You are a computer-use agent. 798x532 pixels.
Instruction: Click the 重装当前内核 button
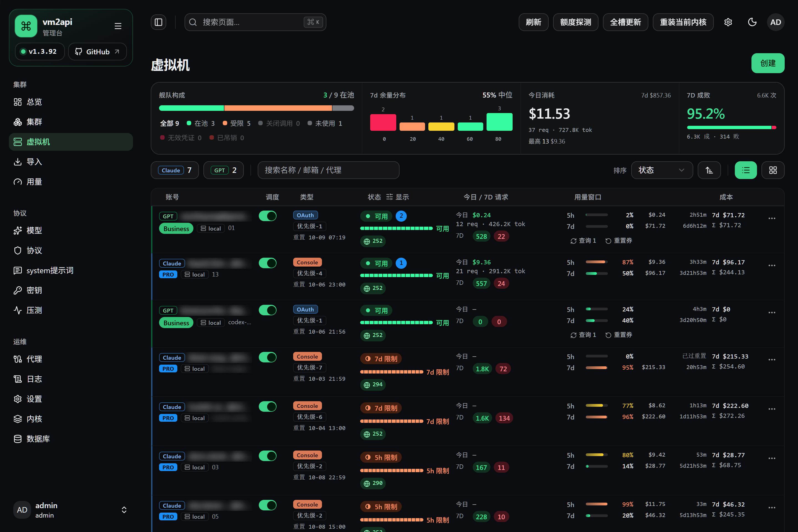tap(683, 22)
